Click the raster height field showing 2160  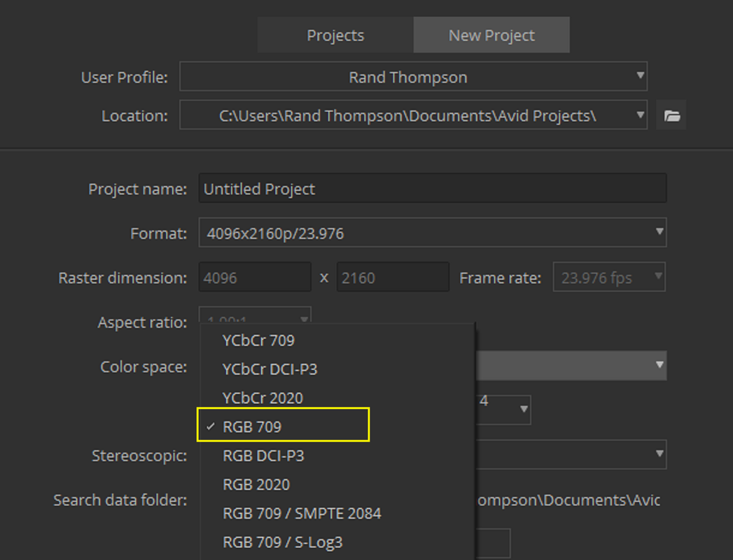(393, 277)
